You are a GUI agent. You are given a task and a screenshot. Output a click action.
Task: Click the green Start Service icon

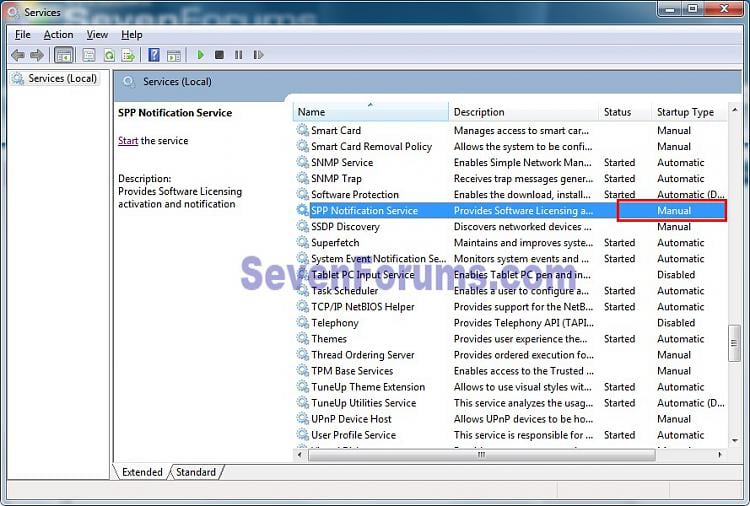click(x=200, y=55)
